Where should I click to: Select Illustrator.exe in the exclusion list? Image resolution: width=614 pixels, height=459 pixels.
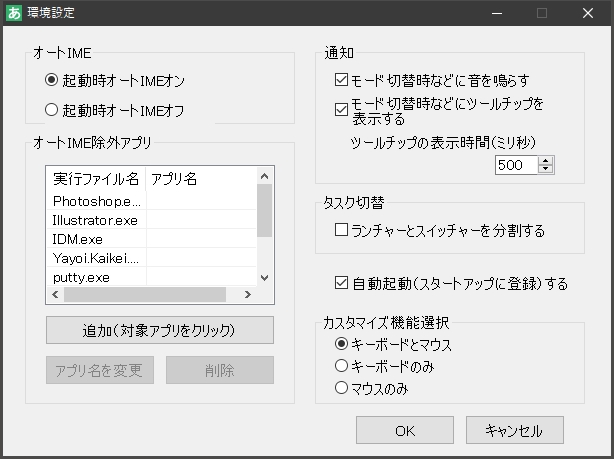96,220
